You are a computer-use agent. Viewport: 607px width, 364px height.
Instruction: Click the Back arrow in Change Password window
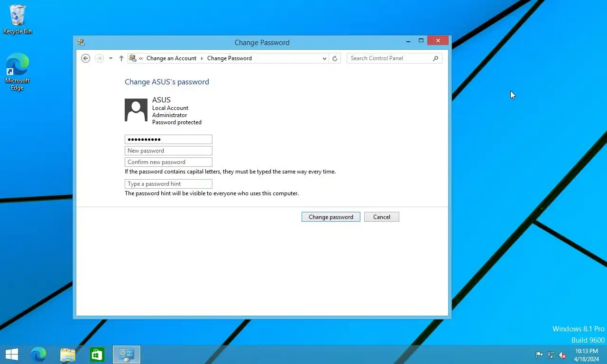coord(85,58)
